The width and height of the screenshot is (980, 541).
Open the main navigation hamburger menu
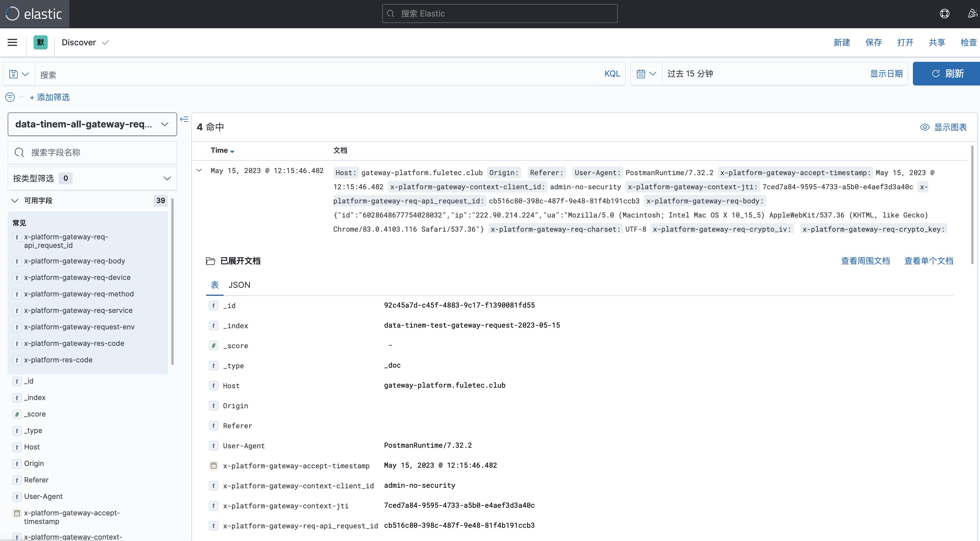[12, 42]
